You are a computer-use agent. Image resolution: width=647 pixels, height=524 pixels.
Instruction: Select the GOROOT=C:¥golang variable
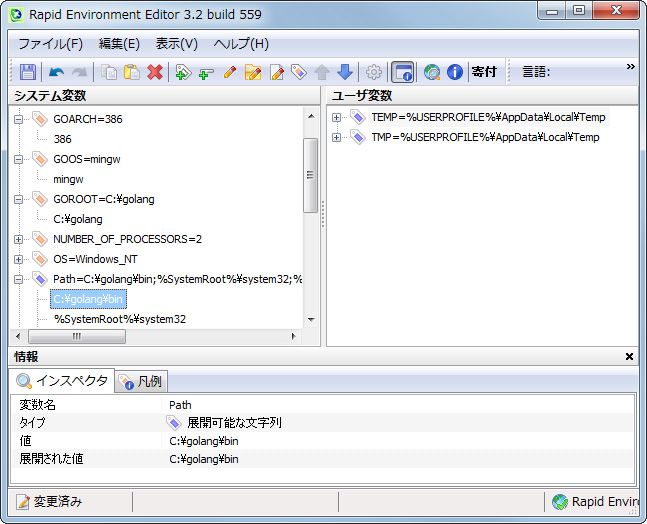click(x=104, y=199)
